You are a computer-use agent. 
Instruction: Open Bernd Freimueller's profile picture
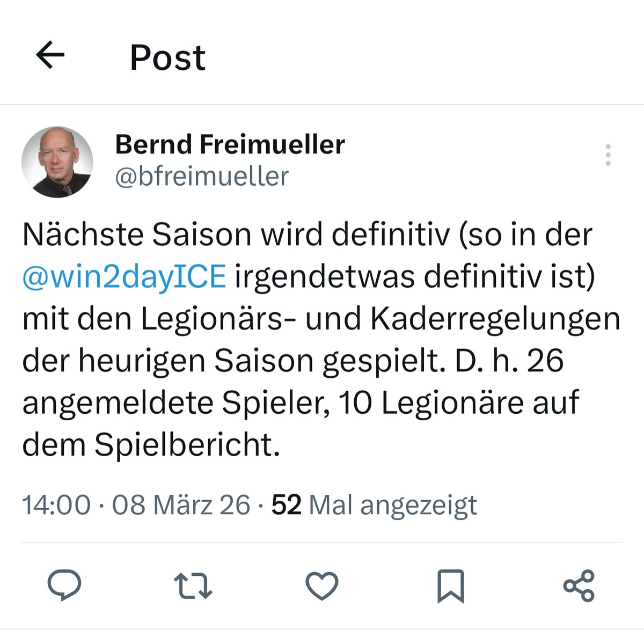(57, 162)
